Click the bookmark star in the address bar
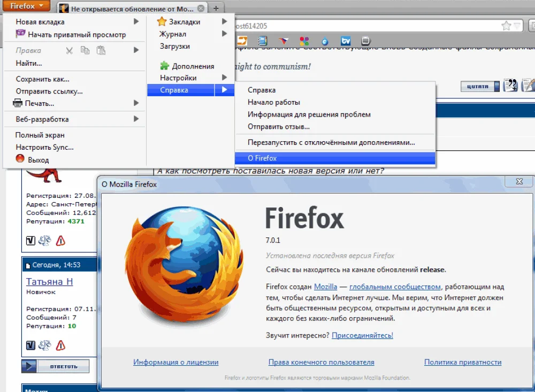 click(506, 26)
